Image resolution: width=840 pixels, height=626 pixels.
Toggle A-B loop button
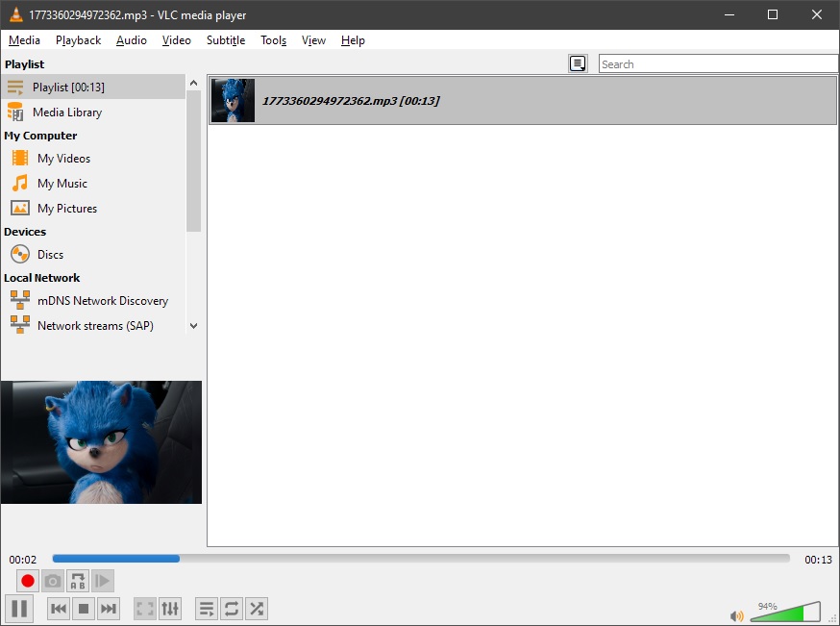click(78, 581)
